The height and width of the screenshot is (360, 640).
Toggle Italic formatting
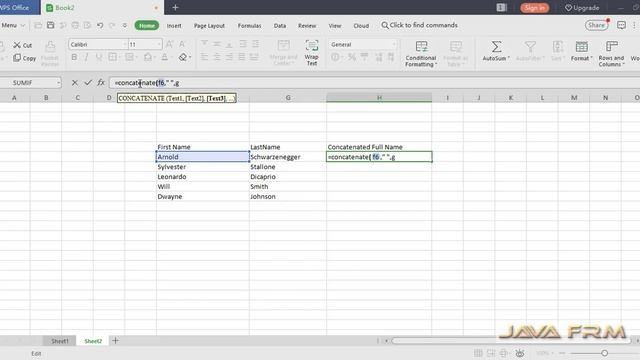pyautogui.click(x=87, y=58)
